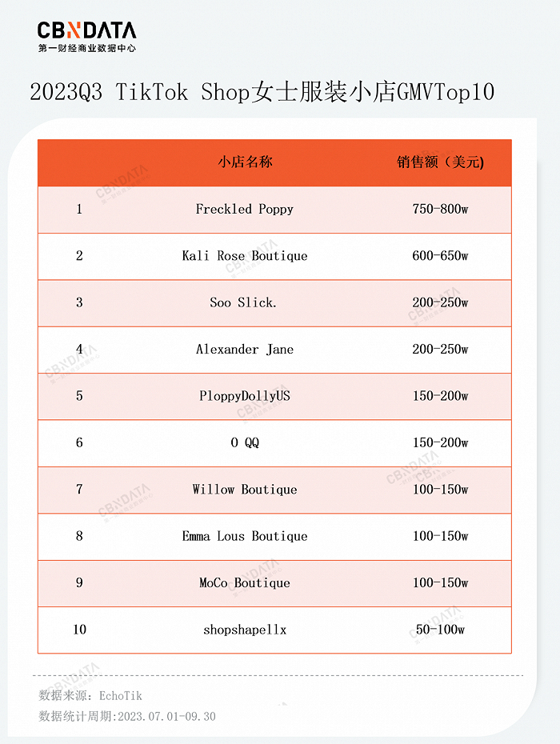
Task: Click Alexander Jane in the table
Action: pos(245,349)
